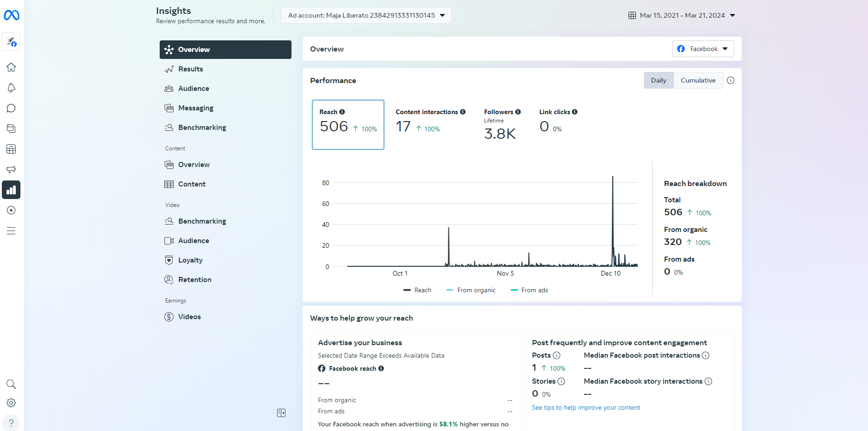868x431 pixels.
Task: Toggle From organic series in legend
Action: pyautogui.click(x=471, y=290)
